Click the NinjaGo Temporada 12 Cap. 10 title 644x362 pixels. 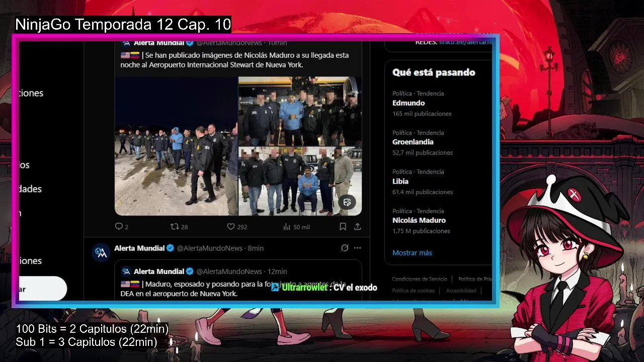click(x=123, y=24)
